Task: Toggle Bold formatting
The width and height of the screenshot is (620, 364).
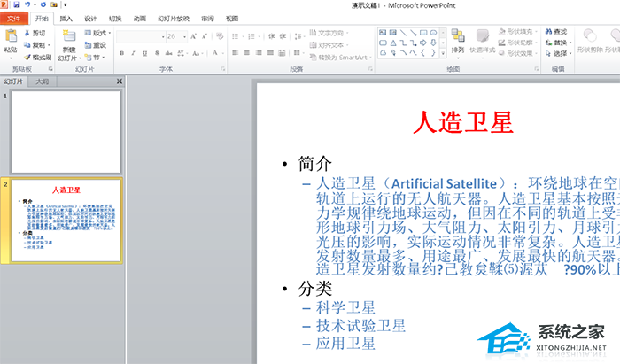Action: point(122,53)
